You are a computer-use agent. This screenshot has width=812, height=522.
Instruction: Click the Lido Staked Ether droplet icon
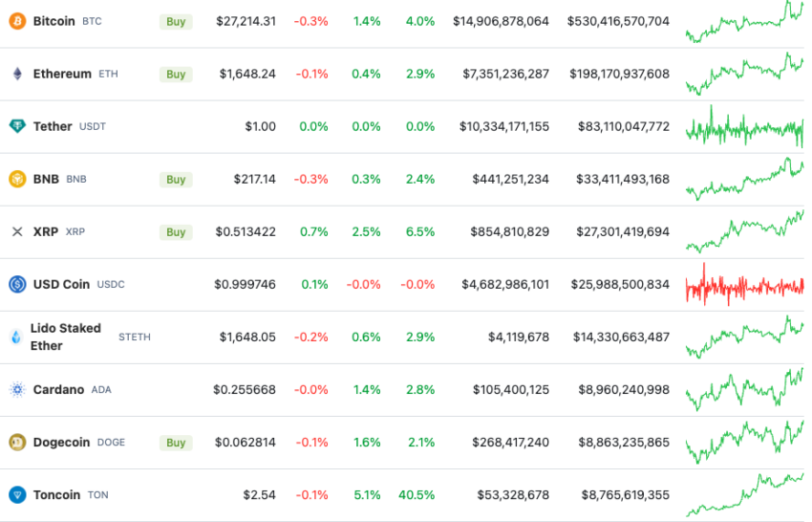point(16,337)
